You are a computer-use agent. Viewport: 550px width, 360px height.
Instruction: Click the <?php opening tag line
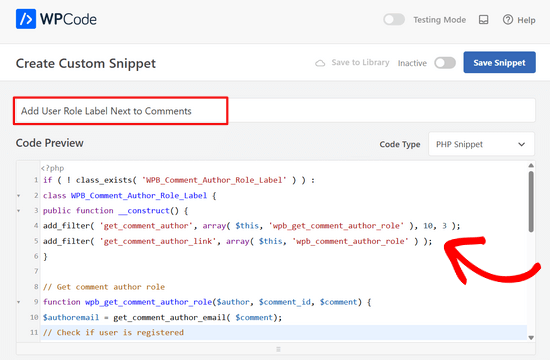click(52, 168)
